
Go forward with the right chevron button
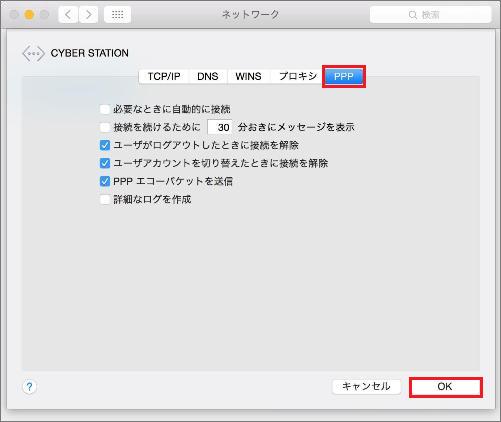[88, 15]
